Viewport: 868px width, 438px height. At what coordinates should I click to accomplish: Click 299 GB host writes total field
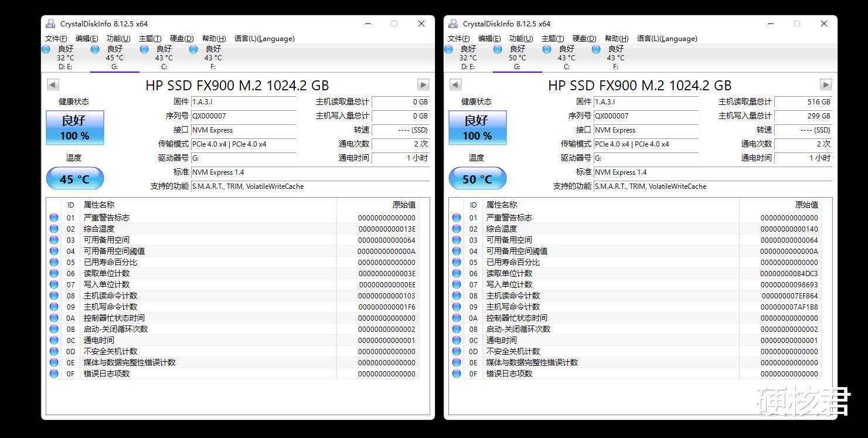coord(803,116)
